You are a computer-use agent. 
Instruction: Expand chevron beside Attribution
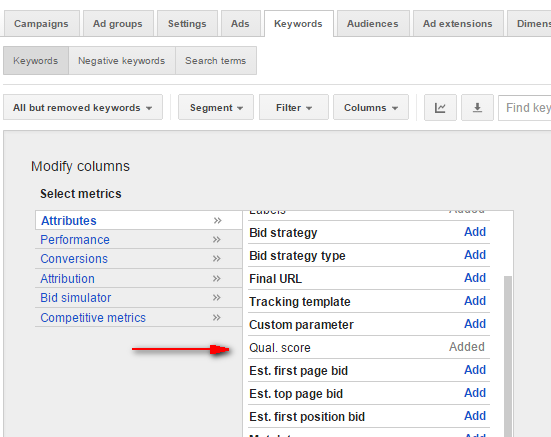[217, 279]
